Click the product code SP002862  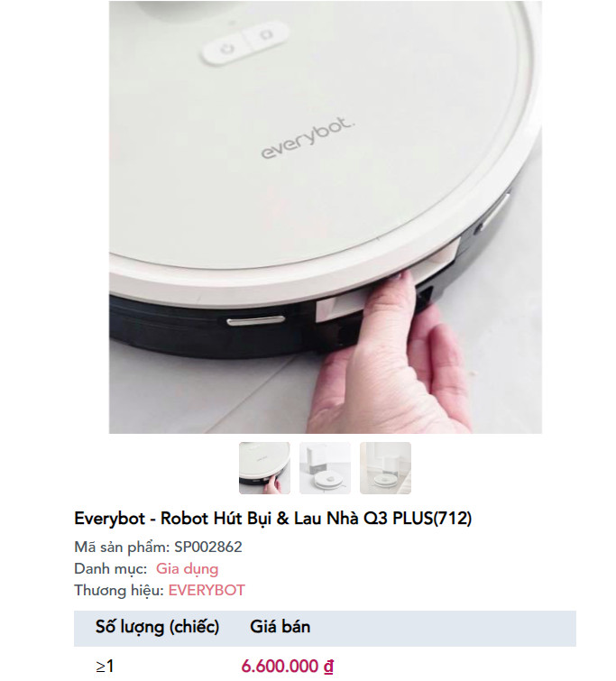[208, 547]
